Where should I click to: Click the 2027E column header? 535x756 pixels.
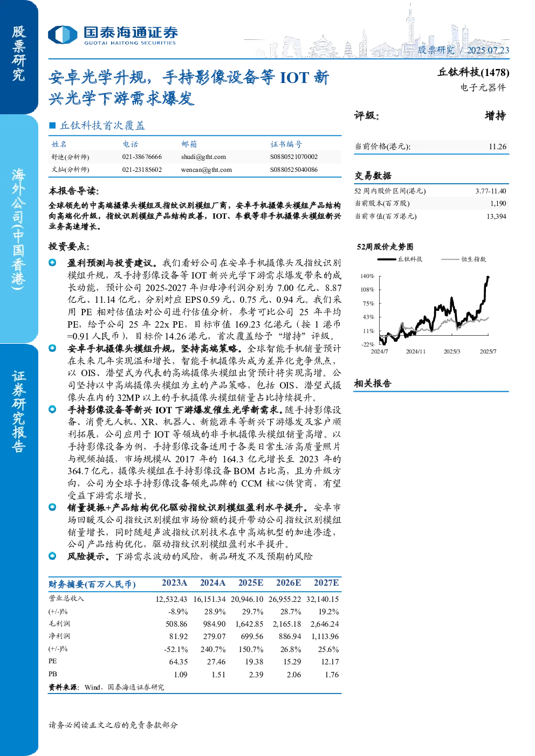point(326,582)
